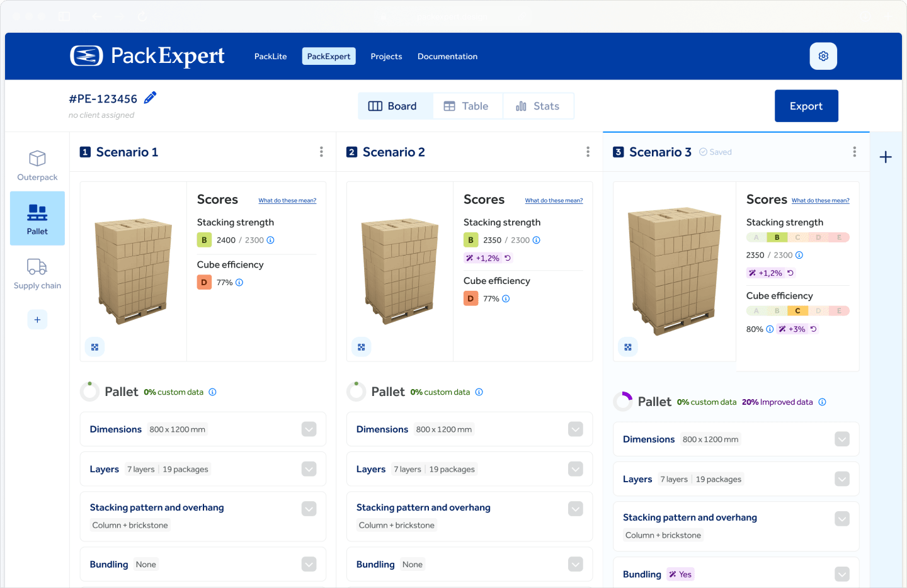The width and height of the screenshot is (907, 588).
Task: Expand Scenario 1 Layers section
Action: click(309, 469)
